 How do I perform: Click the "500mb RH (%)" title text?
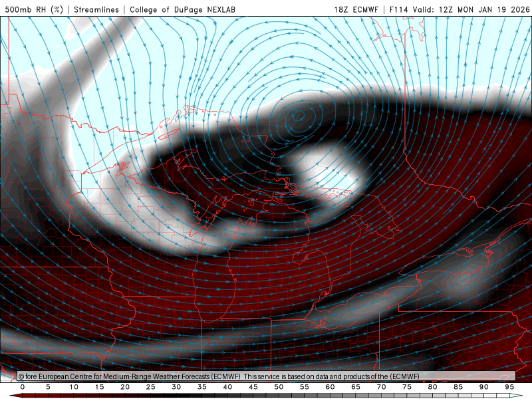point(34,9)
